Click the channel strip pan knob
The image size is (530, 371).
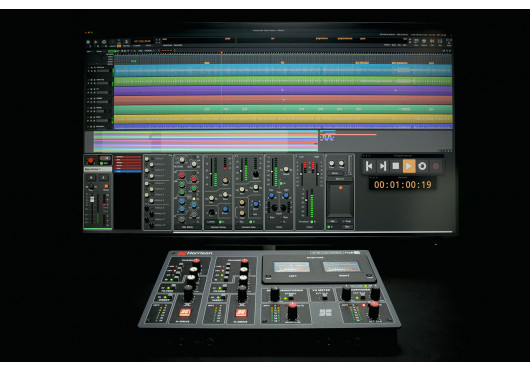91,186
